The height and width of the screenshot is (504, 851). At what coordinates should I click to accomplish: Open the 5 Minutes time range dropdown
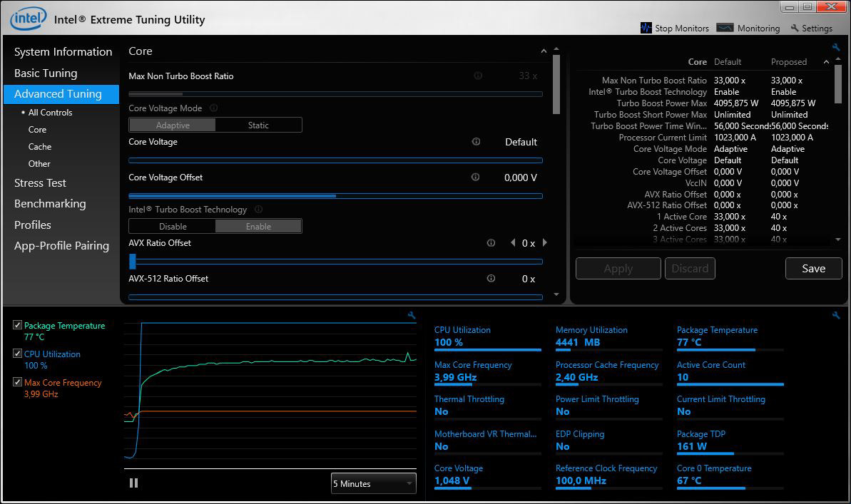tap(373, 483)
